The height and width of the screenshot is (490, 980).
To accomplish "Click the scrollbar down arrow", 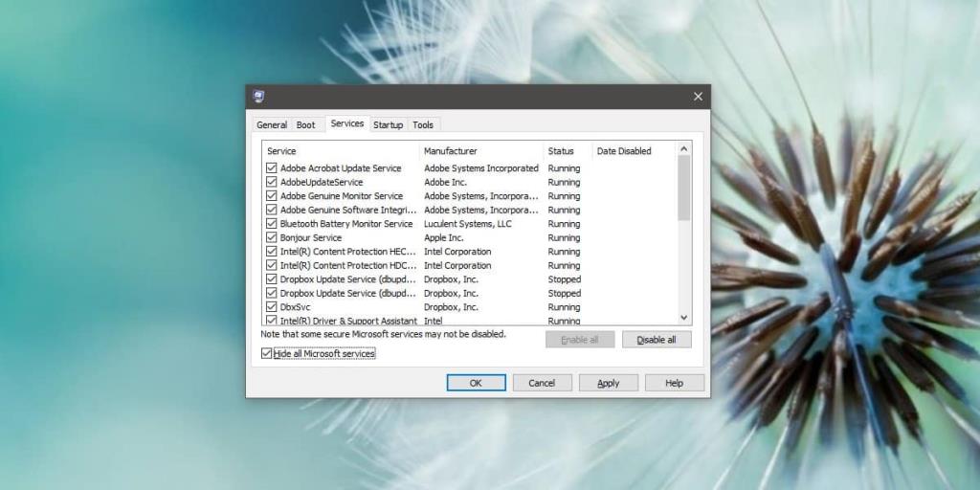I will pyautogui.click(x=683, y=318).
